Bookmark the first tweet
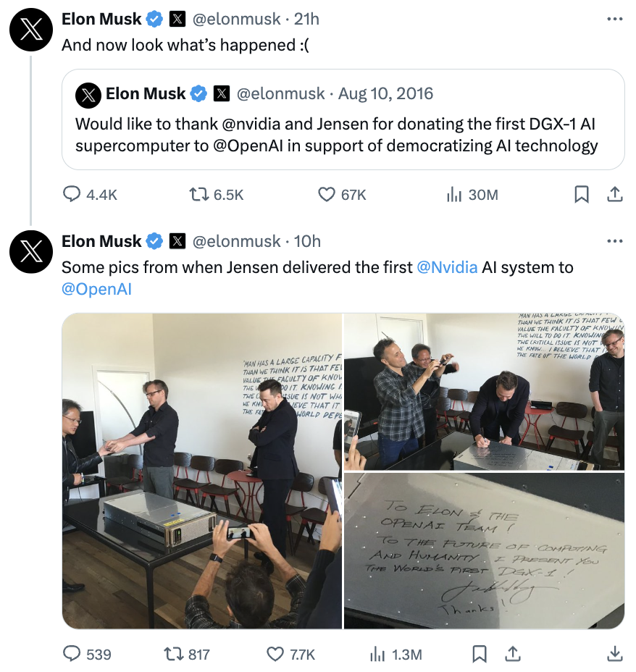The width and height of the screenshot is (636, 672). pyautogui.click(x=581, y=194)
